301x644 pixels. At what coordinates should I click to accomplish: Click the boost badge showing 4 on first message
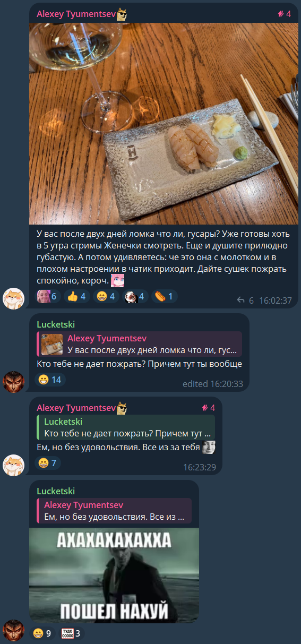pyautogui.click(x=284, y=14)
